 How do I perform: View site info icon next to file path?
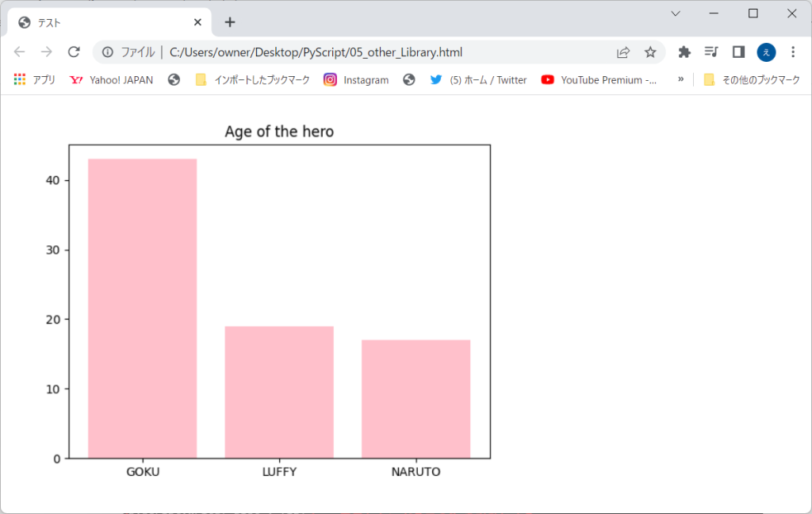coord(108,52)
